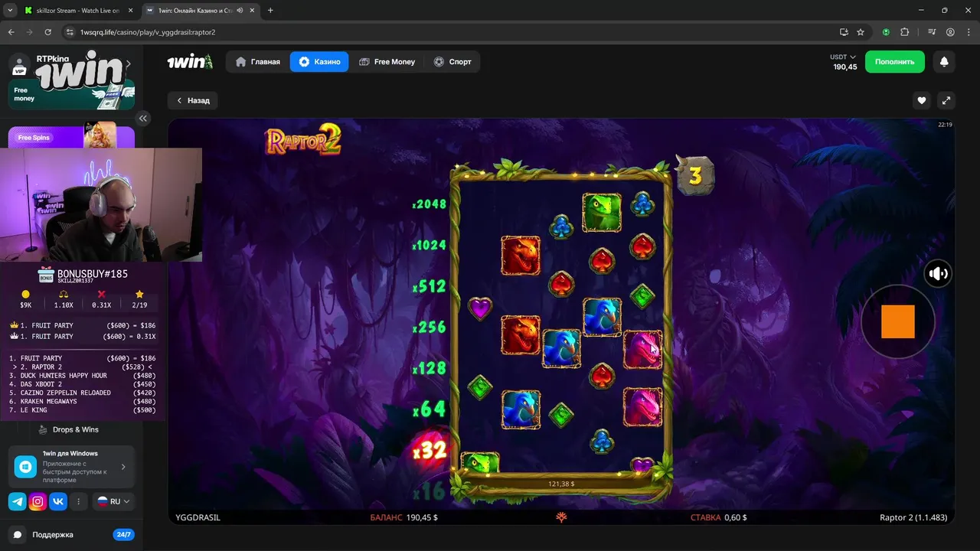Open the Extensions puzzle icon
980x551 pixels.
click(x=904, y=32)
